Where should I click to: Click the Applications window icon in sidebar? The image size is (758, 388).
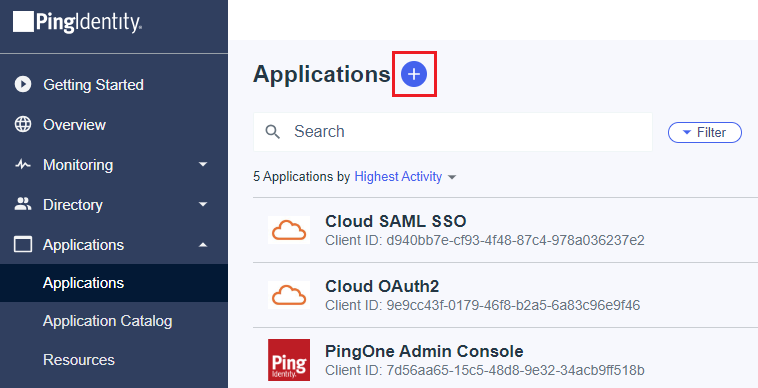pyautogui.click(x=23, y=244)
